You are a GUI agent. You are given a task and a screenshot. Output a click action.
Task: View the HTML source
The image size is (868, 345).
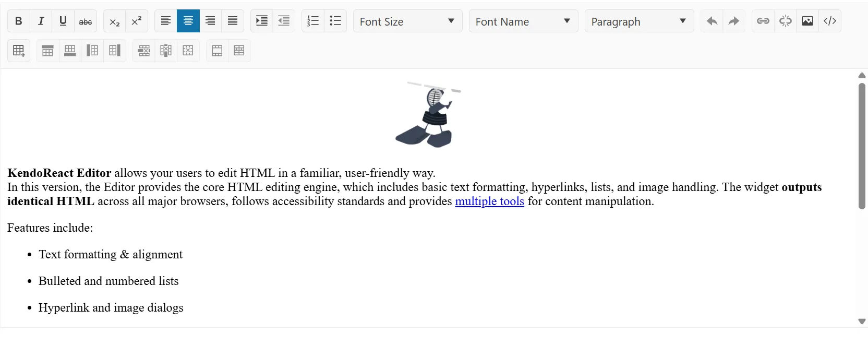tap(830, 21)
